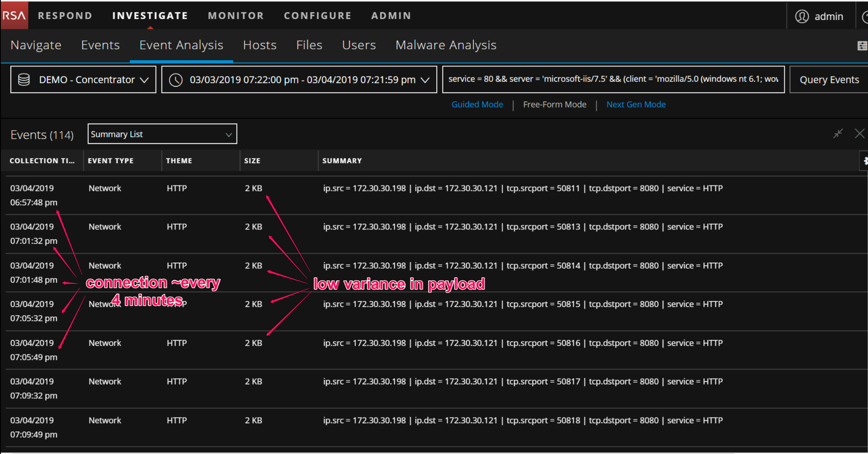Click the Concentrator database service icon
Image resolution: width=868 pixels, height=454 pixels.
[24, 80]
